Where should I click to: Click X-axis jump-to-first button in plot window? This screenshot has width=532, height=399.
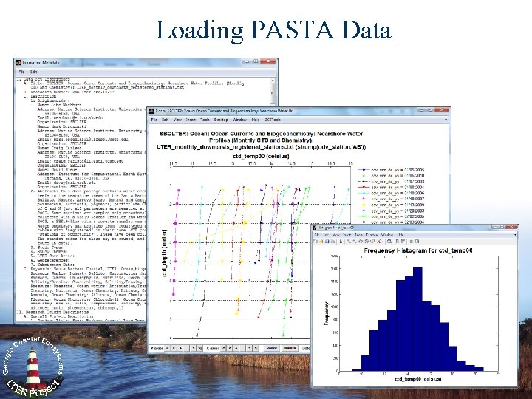[223, 348]
